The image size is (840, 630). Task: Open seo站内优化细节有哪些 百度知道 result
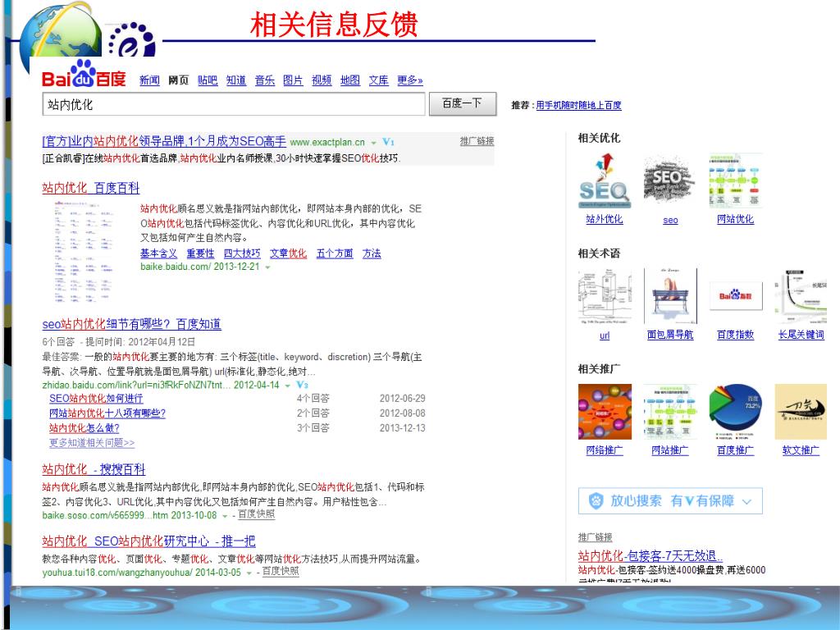coord(132,324)
